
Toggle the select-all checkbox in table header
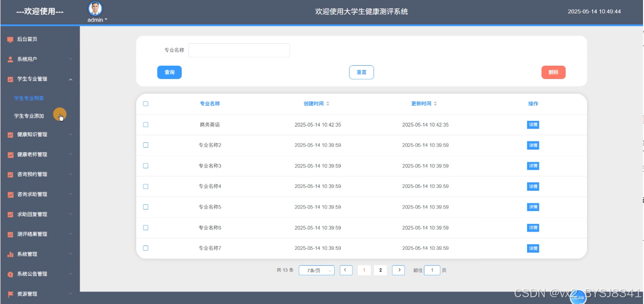tap(146, 104)
